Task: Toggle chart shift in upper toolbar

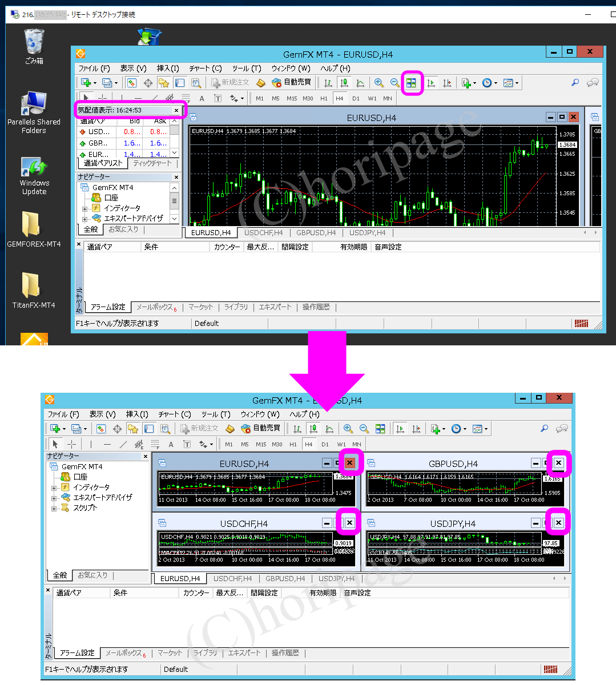Action: 447,83
